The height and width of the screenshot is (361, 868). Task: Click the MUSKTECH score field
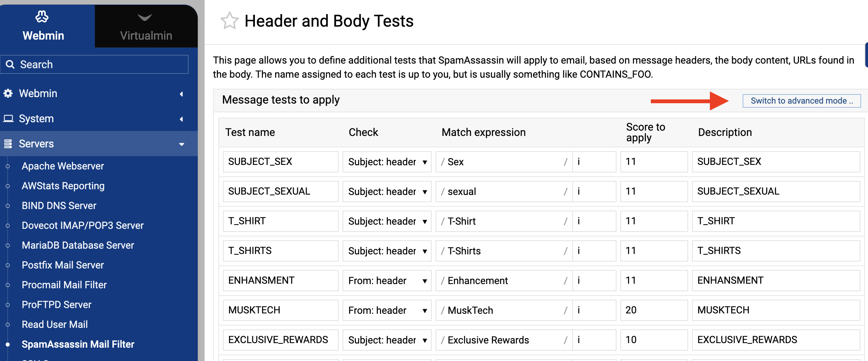[653, 310]
